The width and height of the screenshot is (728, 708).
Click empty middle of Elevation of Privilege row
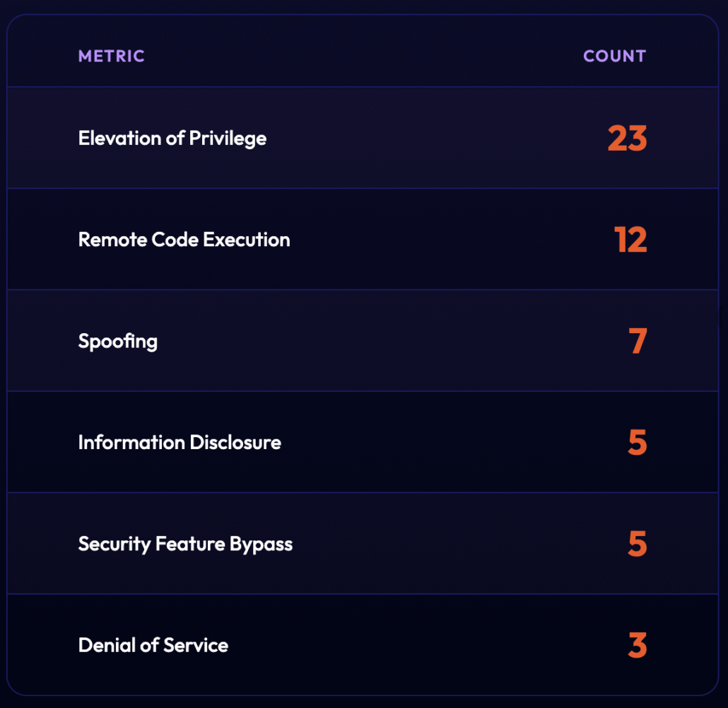[x=424, y=138]
